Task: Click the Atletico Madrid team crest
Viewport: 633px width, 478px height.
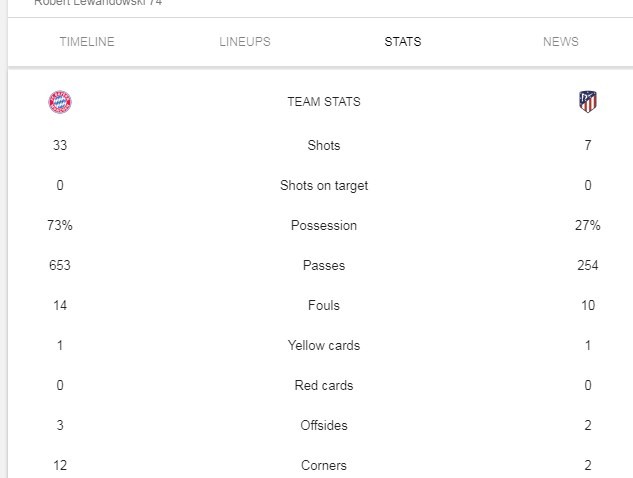Action: click(x=588, y=102)
